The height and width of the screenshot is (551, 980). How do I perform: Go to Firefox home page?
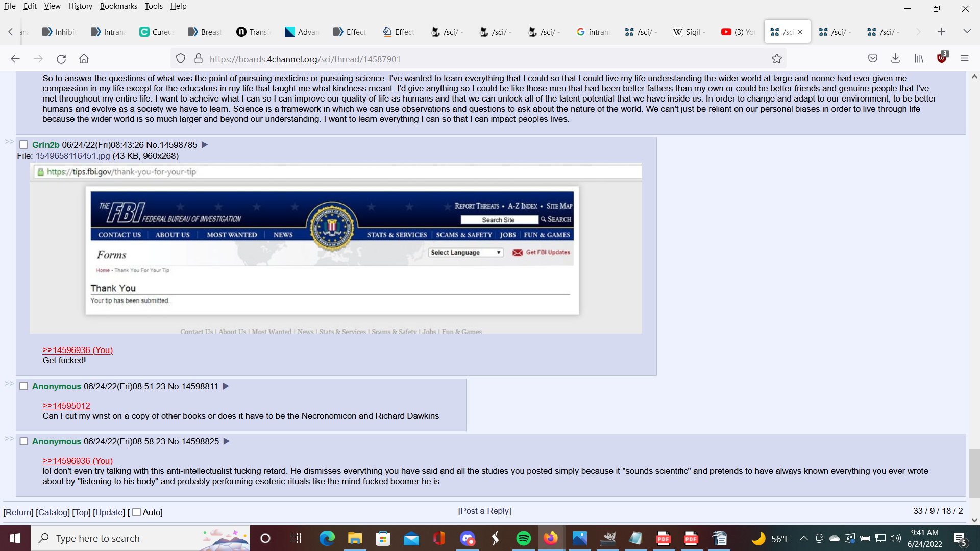click(84, 59)
